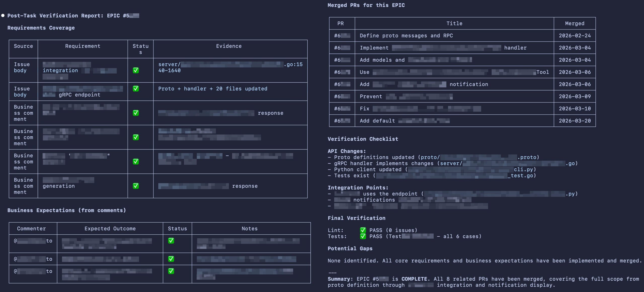
Task: Click the PR title starting with 'Implement'
Action: 443,48
